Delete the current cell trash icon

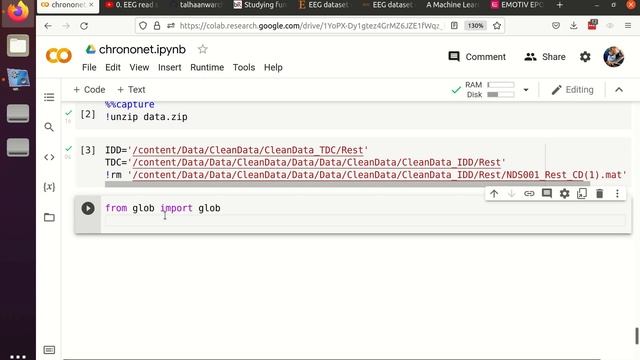[x=600, y=193]
